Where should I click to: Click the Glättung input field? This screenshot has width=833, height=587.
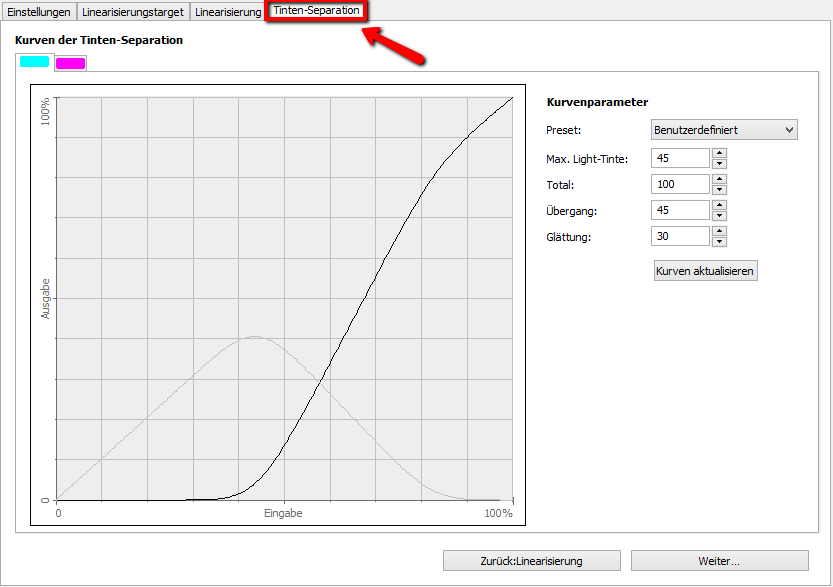pyautogui.click(x=679, y=236)
